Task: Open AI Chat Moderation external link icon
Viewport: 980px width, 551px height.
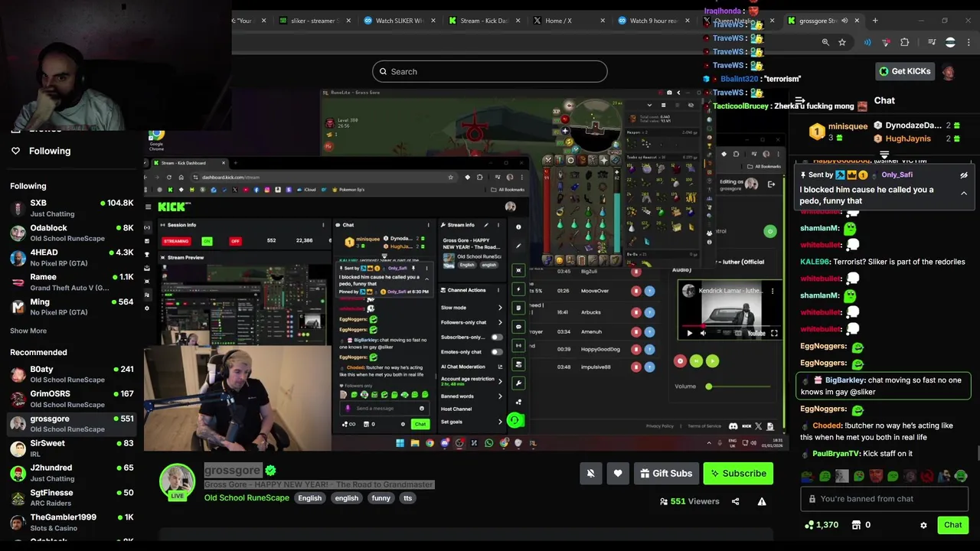Action: tap(500, 367)
